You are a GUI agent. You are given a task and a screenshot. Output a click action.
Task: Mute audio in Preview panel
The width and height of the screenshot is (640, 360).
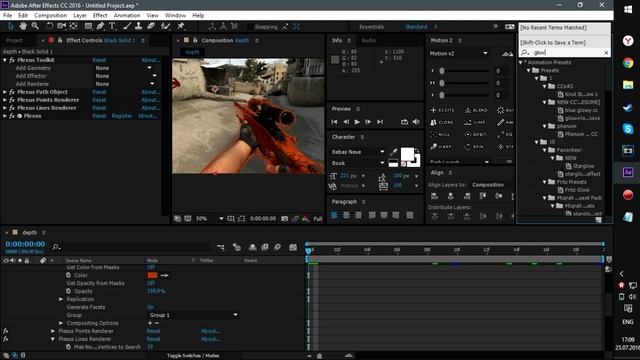[416, 122]
